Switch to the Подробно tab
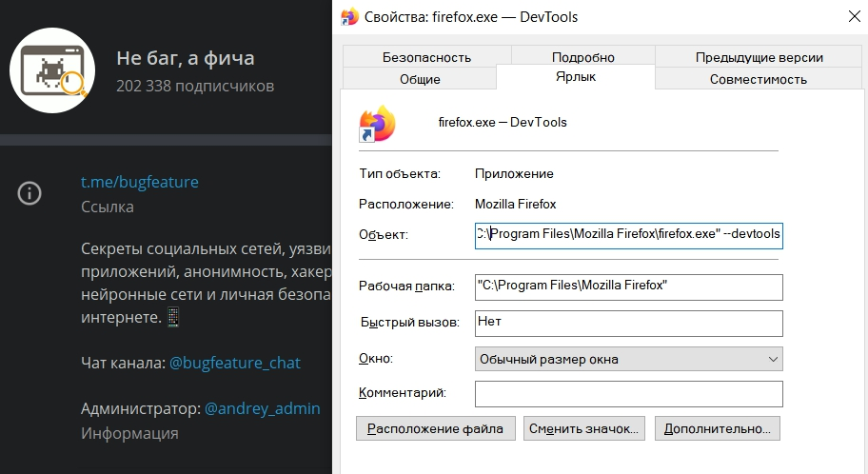Screen dimensions: 868x474 [582, 57]
